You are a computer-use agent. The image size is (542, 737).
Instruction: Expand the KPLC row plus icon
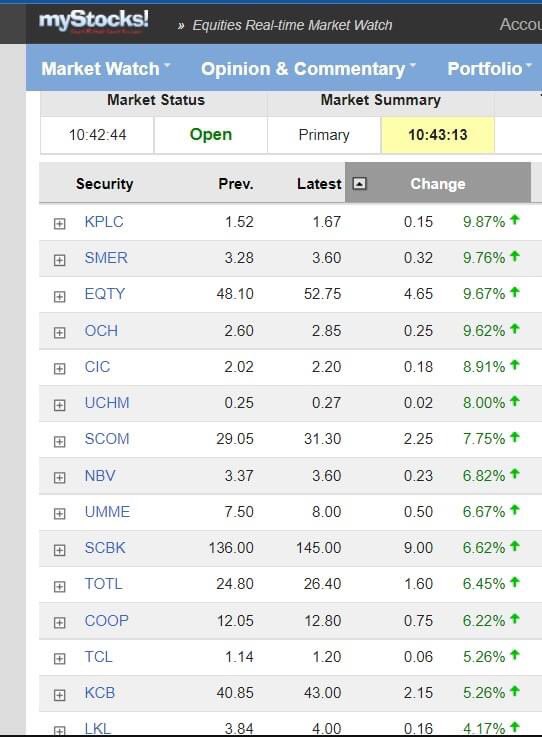coord(59,223)
